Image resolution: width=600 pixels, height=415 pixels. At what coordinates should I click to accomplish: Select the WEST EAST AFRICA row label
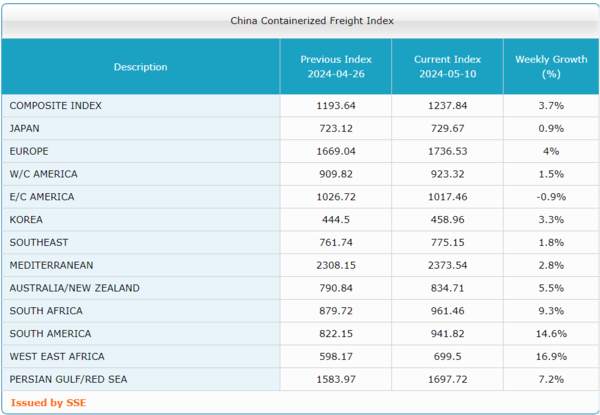point(56,356)
